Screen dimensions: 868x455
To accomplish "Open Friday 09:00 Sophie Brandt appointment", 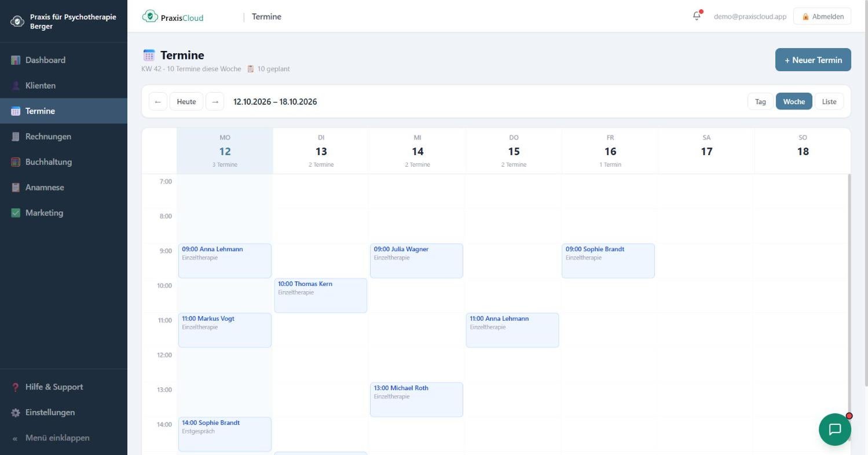I will (608, 260).
